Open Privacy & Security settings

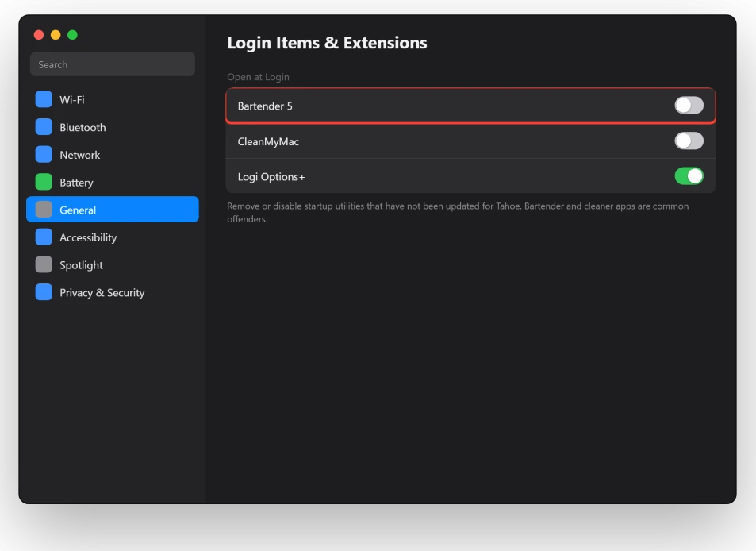[x=113, y=292]
